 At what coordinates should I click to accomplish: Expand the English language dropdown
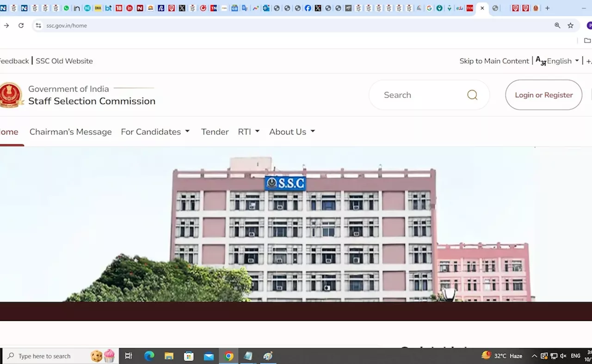pos(558,61)
